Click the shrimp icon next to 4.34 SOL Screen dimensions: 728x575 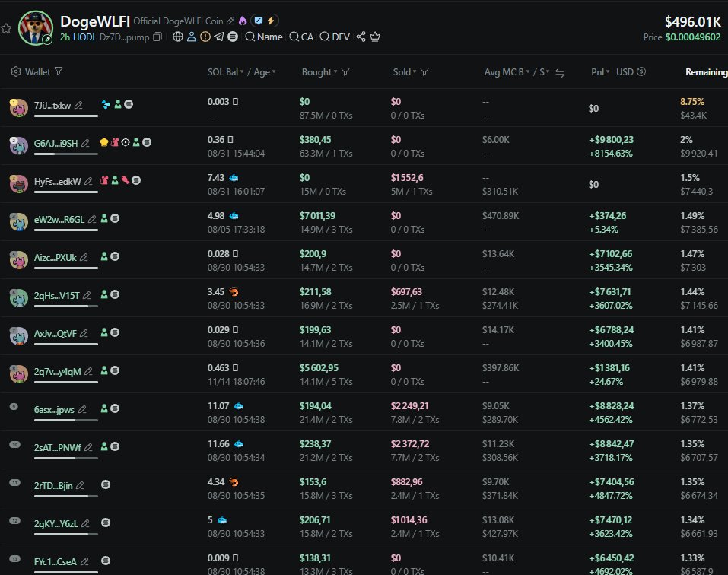pyautogui.click(x=234, y=482)
